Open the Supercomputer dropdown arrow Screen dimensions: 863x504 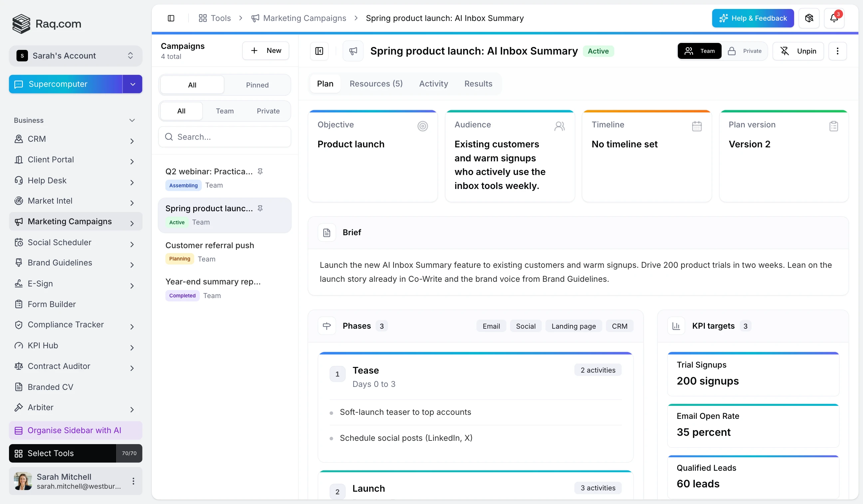point(133,84)
